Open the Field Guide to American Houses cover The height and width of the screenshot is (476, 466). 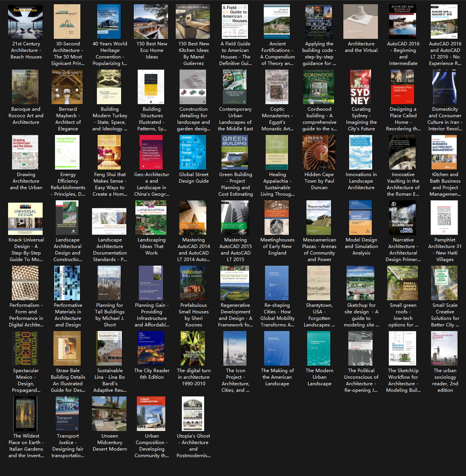[x=235, y=22]
